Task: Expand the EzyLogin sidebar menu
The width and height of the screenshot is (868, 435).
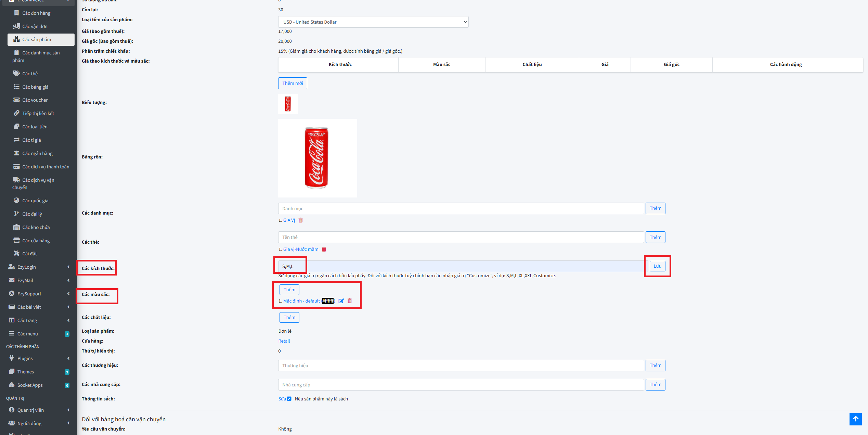Action: (27, 267)
